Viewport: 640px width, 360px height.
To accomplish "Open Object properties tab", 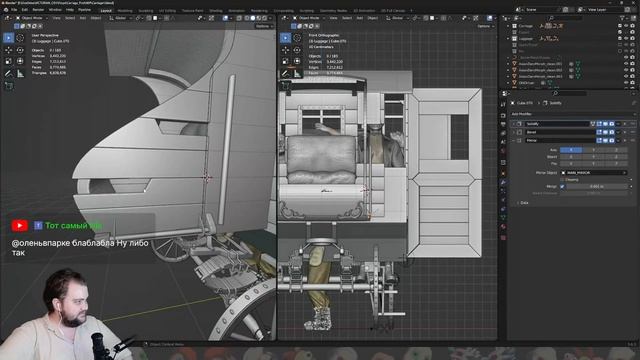I will click(503, 173).
